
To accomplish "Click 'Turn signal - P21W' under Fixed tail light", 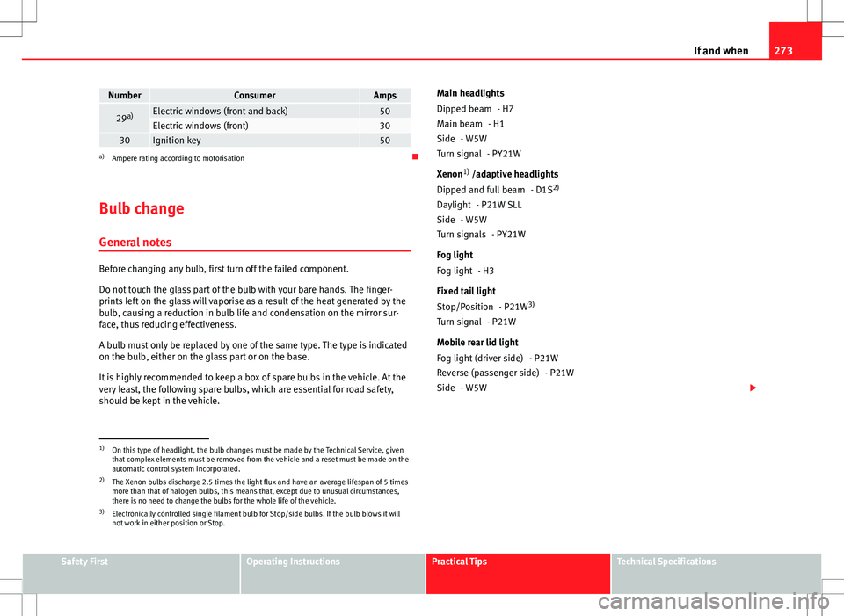I will point(477,322).
